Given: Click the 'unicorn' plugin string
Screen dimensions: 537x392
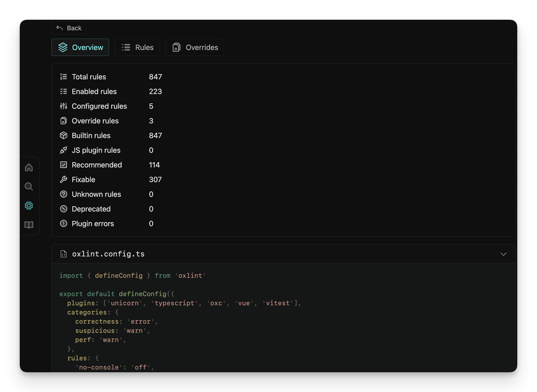Looking at the screenshot, I should tap(125, 303).
